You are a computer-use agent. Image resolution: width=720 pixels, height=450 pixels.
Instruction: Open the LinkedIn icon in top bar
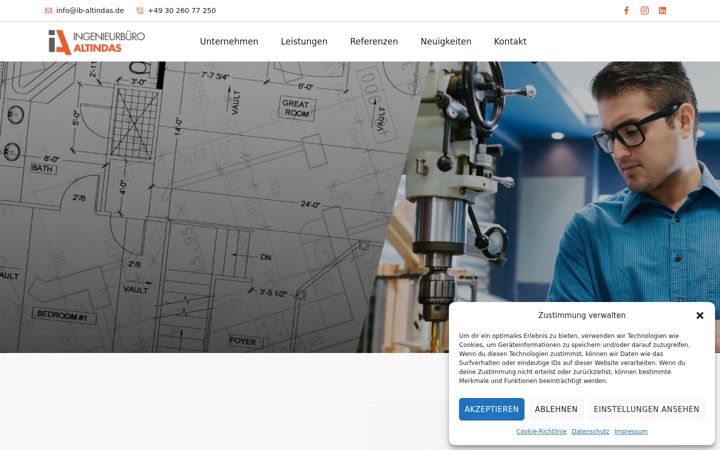coord(662,11)
